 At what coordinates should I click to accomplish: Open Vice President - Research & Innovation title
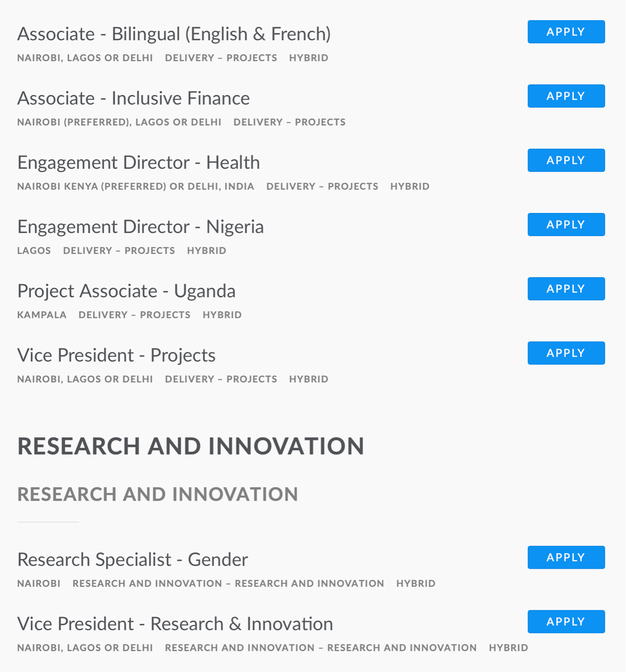pos(175,624)
